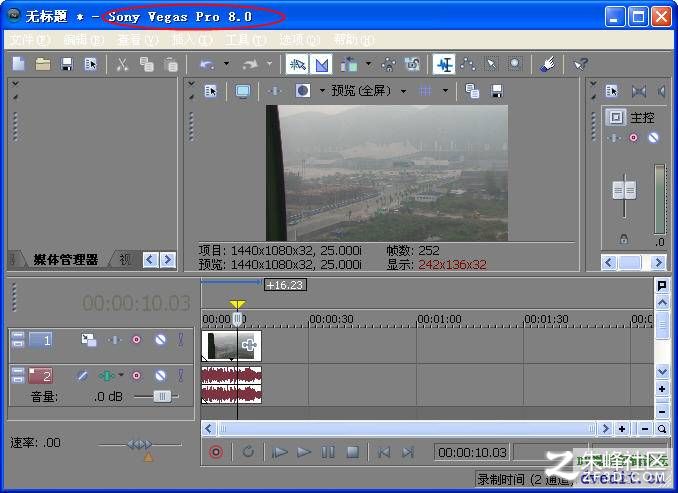Screen dimensions: 678x493
Task: Toggle loop playback button
Action: click(248, 452)
